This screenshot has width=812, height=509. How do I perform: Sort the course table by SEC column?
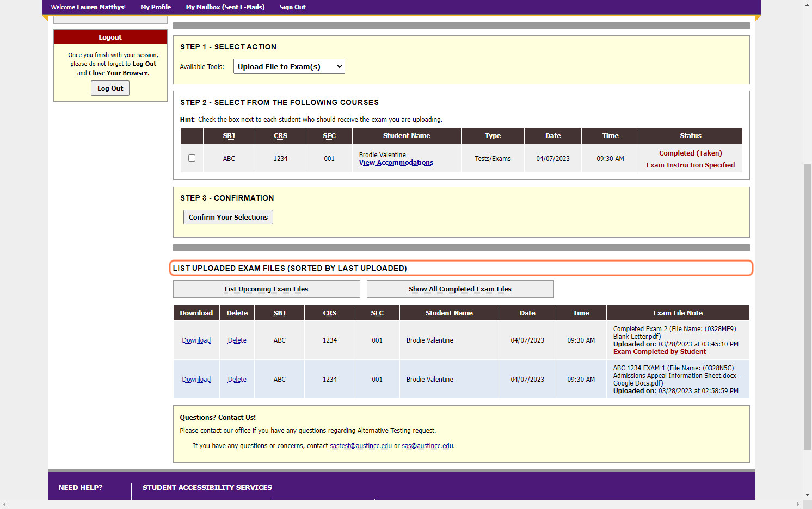(329, 136)
